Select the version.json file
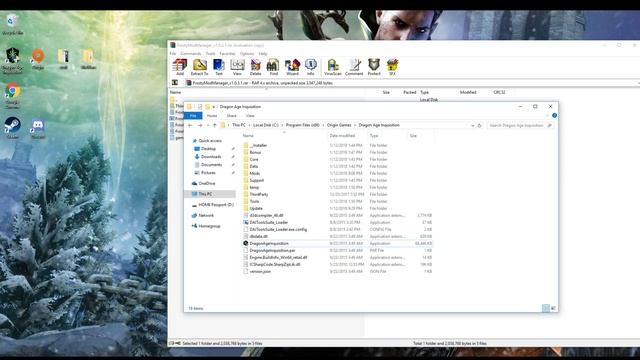This screenshot has width=640, height=360. tap(260, 271)
